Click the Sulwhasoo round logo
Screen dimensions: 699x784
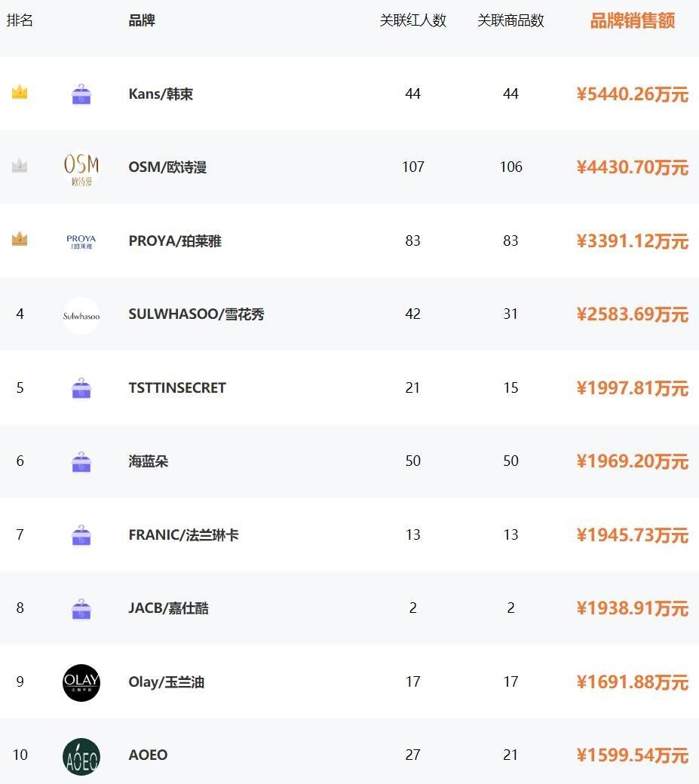[x=81, y=315]
